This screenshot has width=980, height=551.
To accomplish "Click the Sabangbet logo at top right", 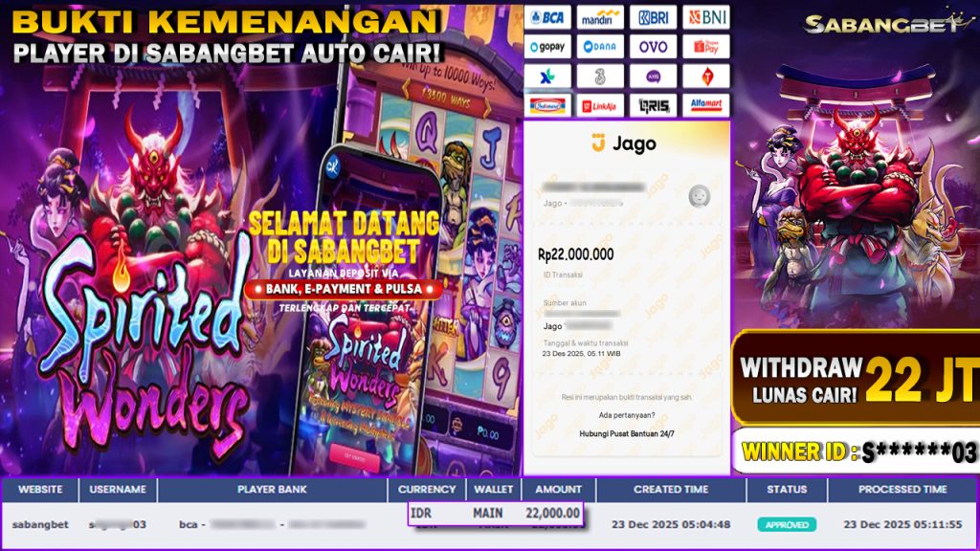I will tap(887, 23).
